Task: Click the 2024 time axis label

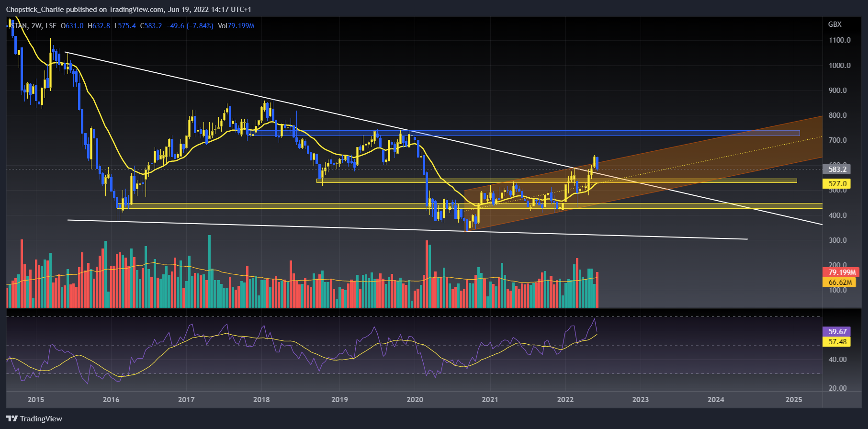Action: 716,399
